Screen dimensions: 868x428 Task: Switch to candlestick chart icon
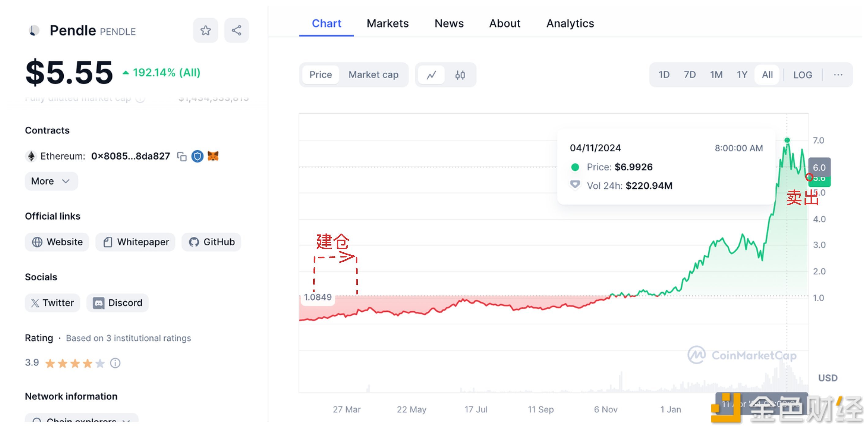460,75
